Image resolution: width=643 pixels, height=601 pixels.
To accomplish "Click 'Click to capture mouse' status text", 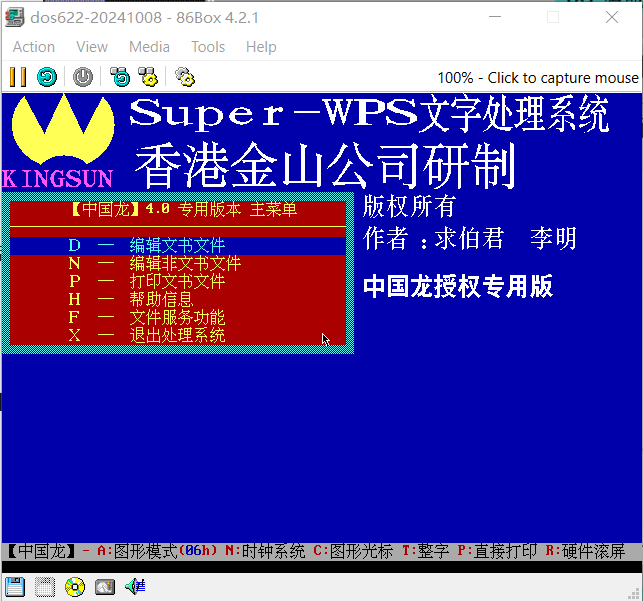I will coord(563,77).
